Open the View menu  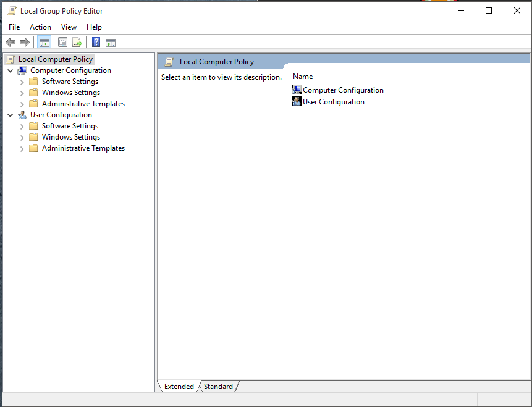pyautogui.click(x=69, y=27)
